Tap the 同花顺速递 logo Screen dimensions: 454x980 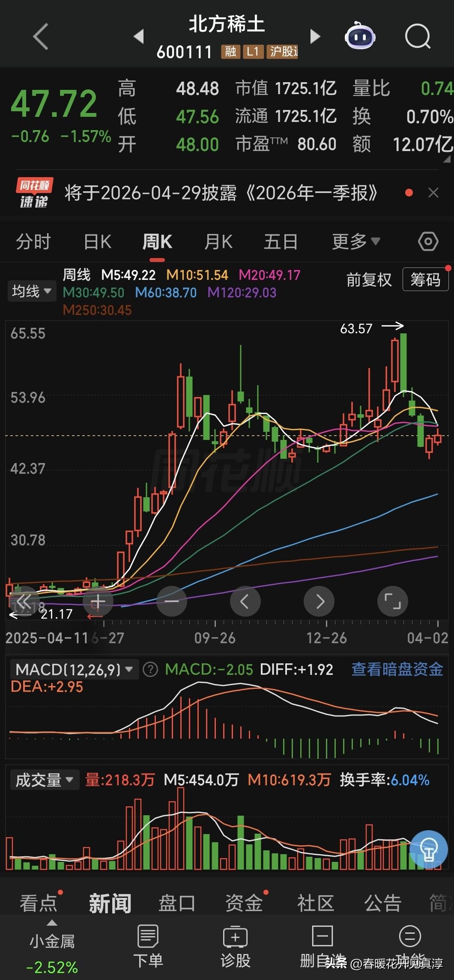pyautogui.click(x=34, y=193)
